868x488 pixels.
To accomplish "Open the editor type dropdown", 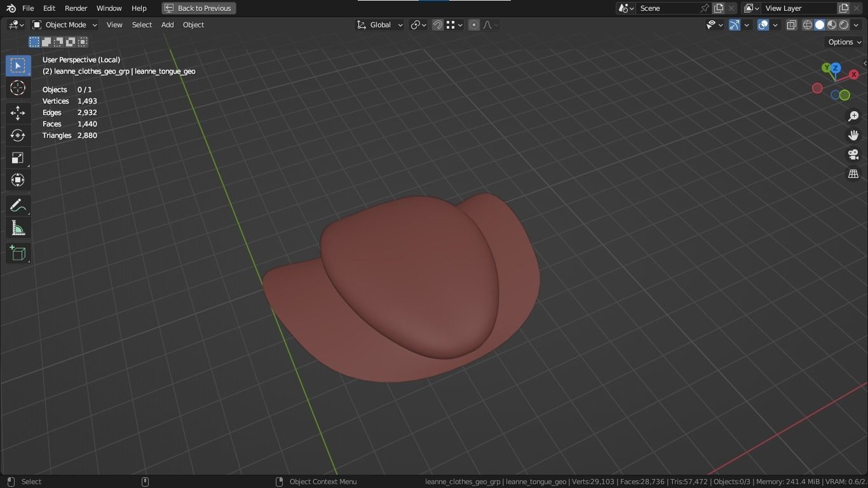I will pyautogui.click(x=16, y=25).
